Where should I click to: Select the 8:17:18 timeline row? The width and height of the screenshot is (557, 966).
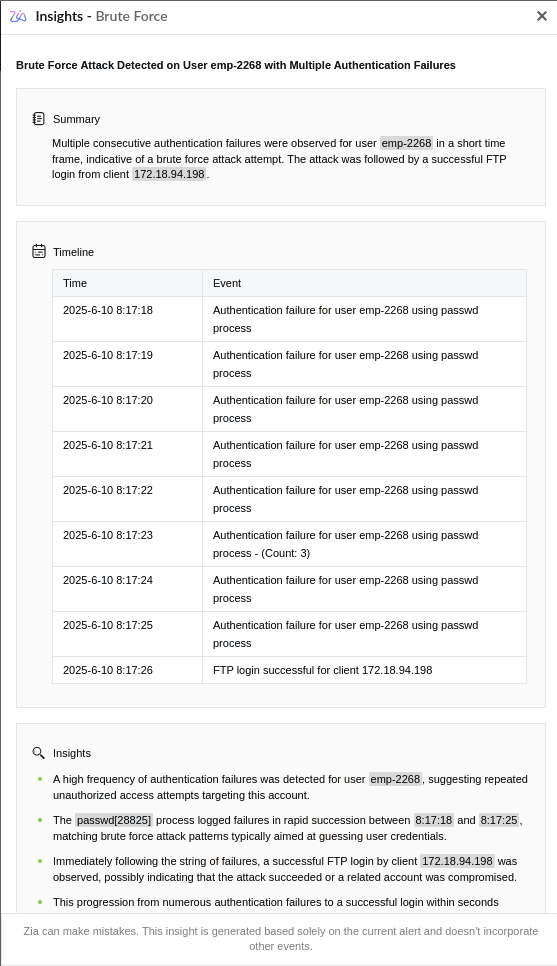point(290,319)
